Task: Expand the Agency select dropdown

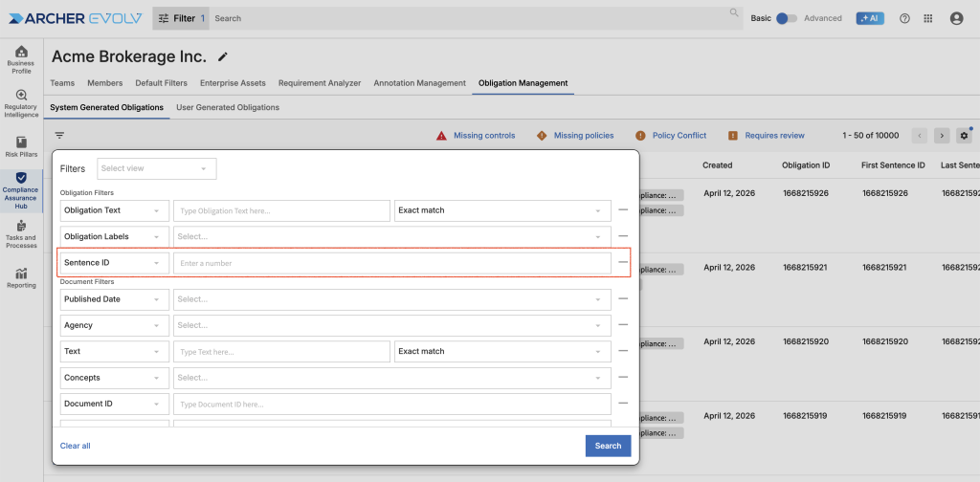Action: (x=391, y=325)
